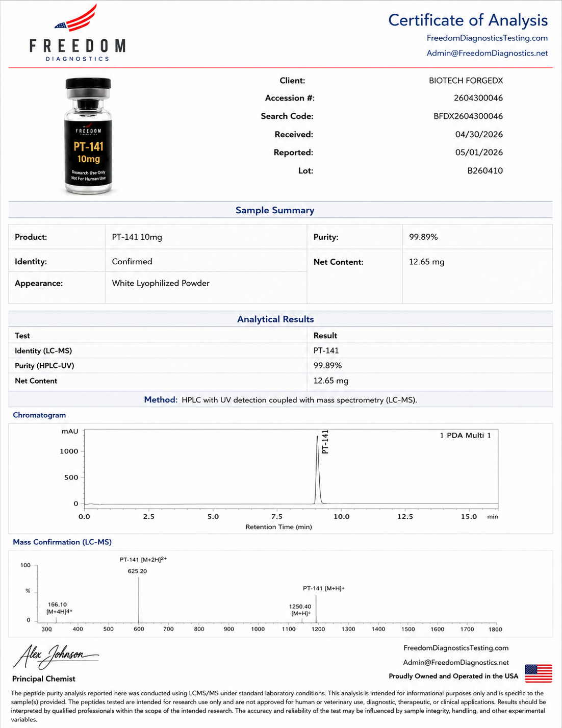Click the Analytical Results heading
This screenshot has width=562, height=728.
point(275,319)
